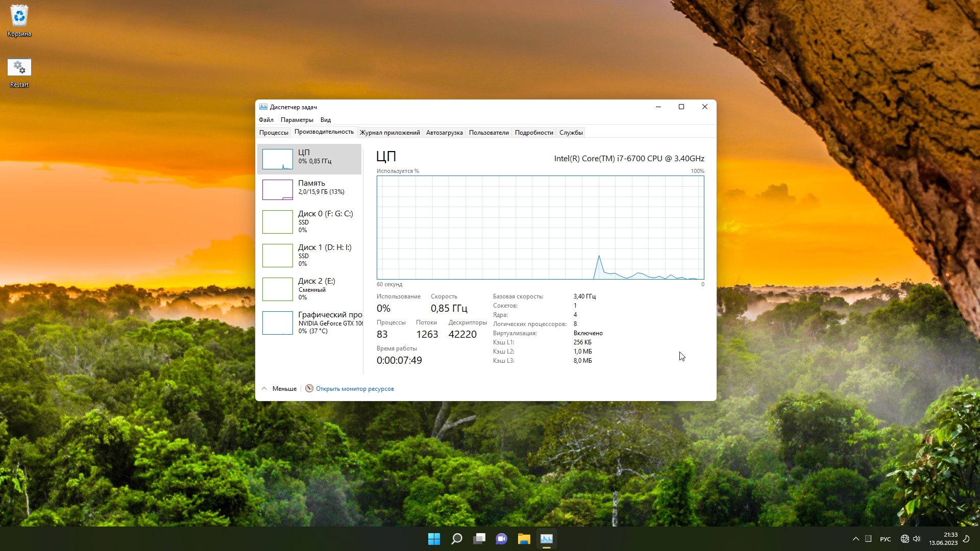This screenshot has width=980, height=551.
Task: Click the Windows Start button
Action: pos(434,539)
